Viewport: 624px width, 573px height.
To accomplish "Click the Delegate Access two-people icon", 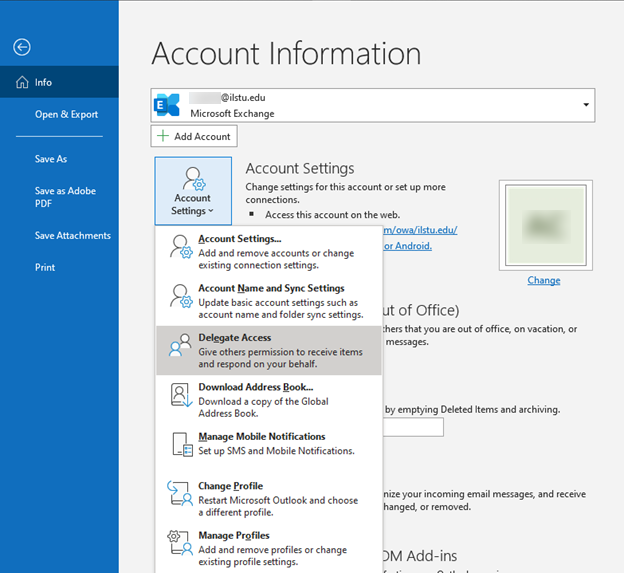I will tap(180, 345).
